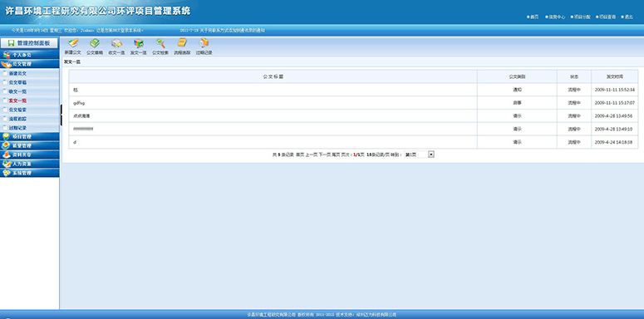Select 公文草稿 in the sidebar menu

coord(17,82)
